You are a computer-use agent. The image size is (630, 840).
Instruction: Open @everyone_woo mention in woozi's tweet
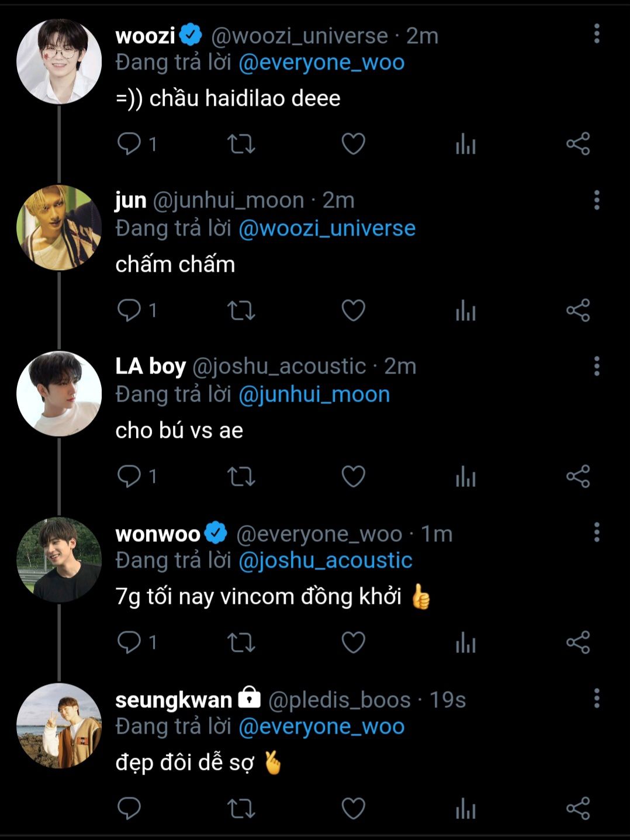point(321,63)
